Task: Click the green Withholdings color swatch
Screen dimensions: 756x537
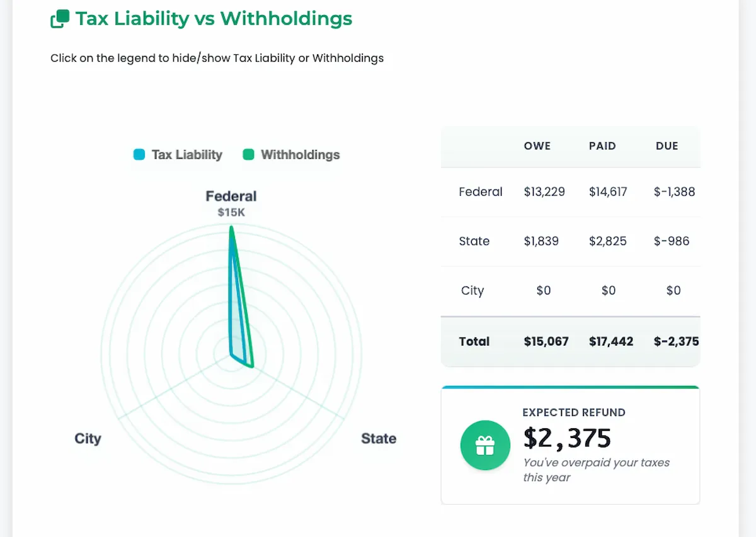Action: click(x=249, y=155)
